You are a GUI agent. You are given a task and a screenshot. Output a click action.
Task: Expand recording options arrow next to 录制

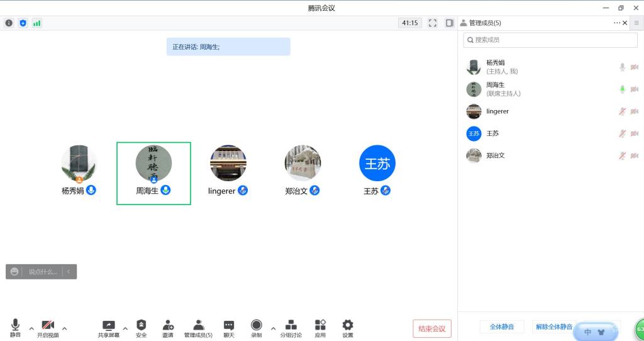point(273,328)
